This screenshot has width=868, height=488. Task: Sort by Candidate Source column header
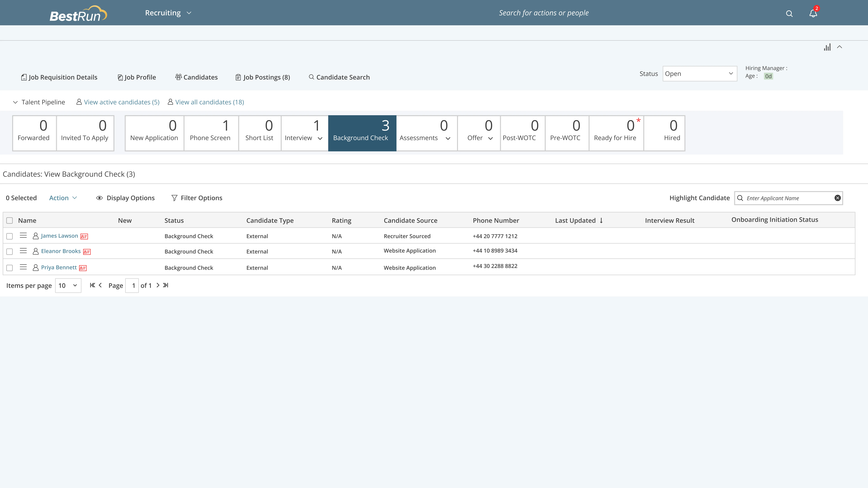click(x=410, y=221)
